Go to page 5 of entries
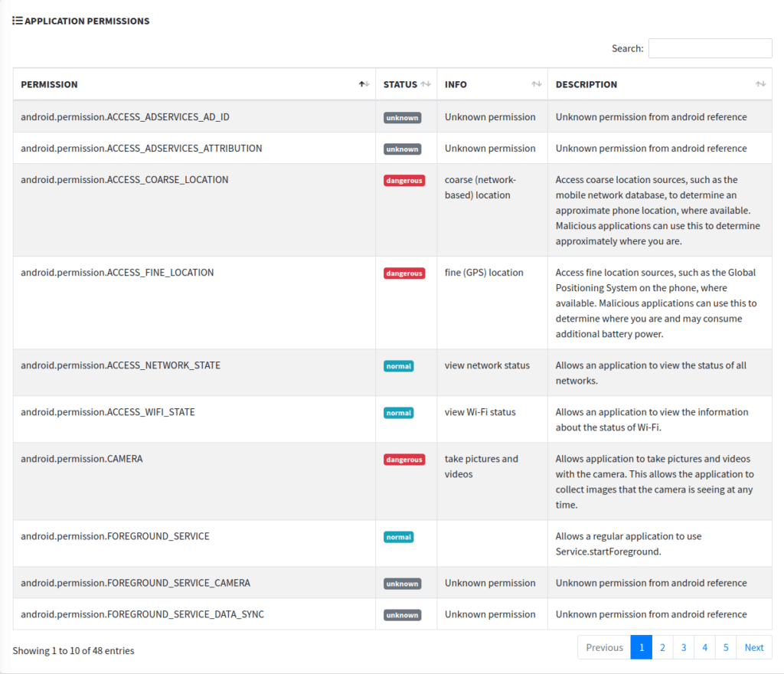This screenshot has height=674, width=784. pyautogui.click(x=726, y=647)
